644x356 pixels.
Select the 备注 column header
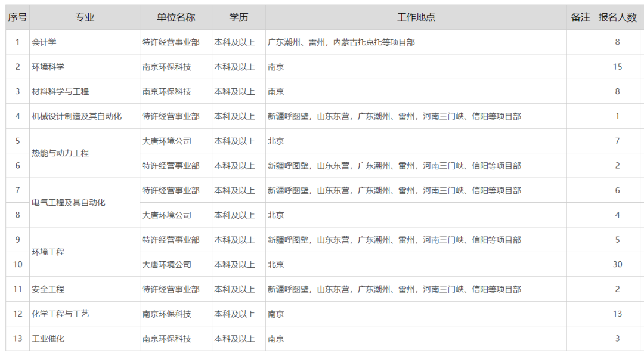pos(580,17)
